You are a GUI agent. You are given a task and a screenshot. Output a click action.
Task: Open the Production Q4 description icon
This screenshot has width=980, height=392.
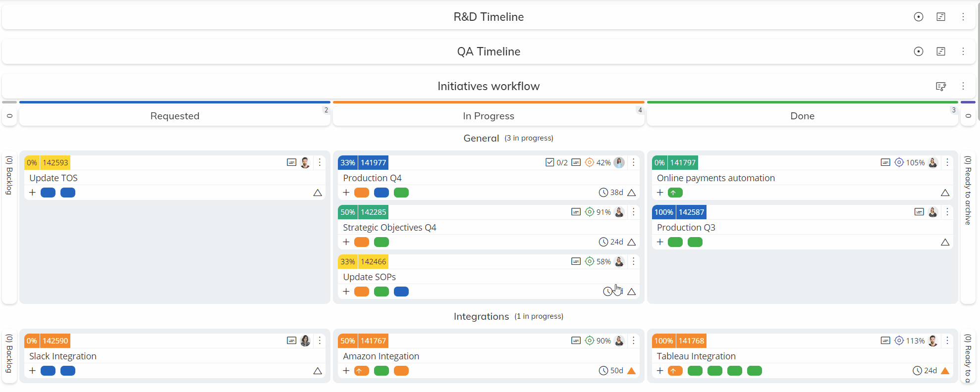(576, 162)
